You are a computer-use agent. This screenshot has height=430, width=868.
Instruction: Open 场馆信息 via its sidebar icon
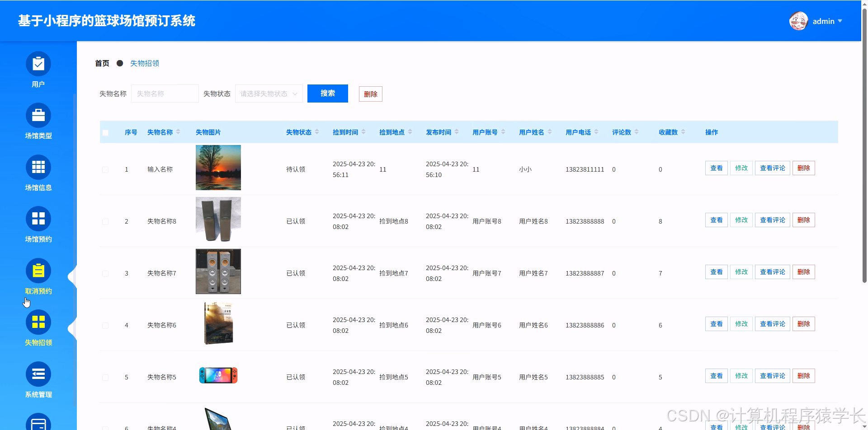click(x=38, y=168)
